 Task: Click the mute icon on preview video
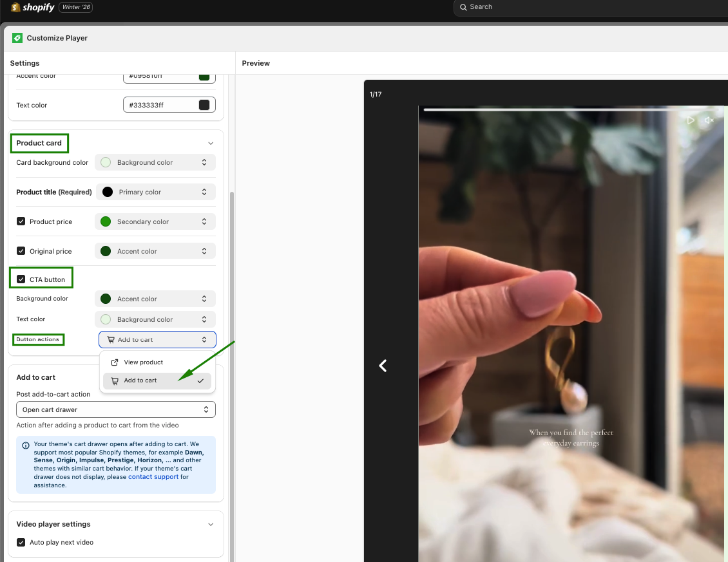point(709,120)
